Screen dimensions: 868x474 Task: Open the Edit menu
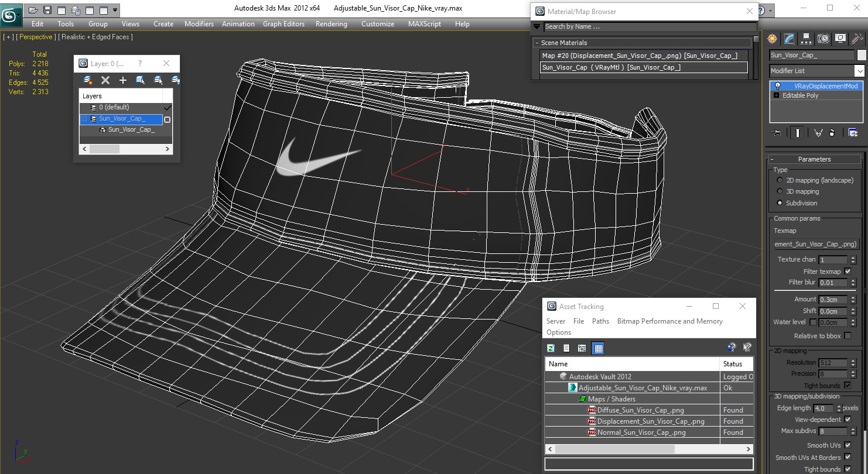point(37,24)
